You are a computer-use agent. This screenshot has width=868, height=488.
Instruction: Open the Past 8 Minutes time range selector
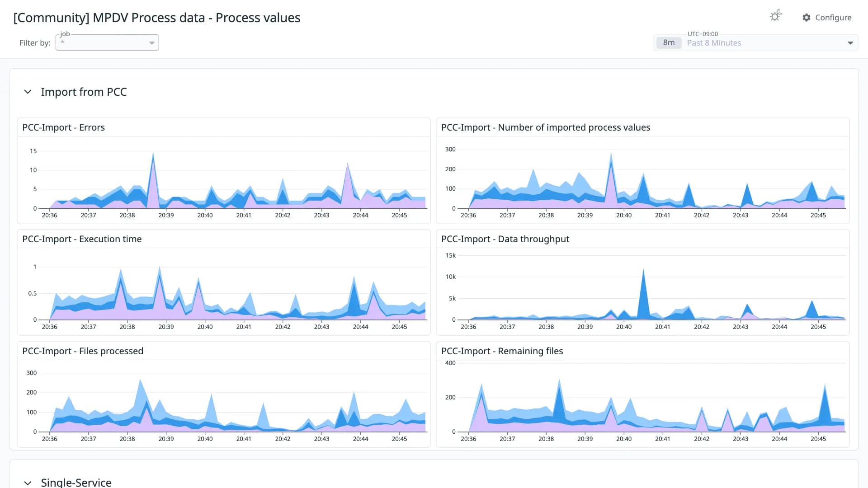756,43
